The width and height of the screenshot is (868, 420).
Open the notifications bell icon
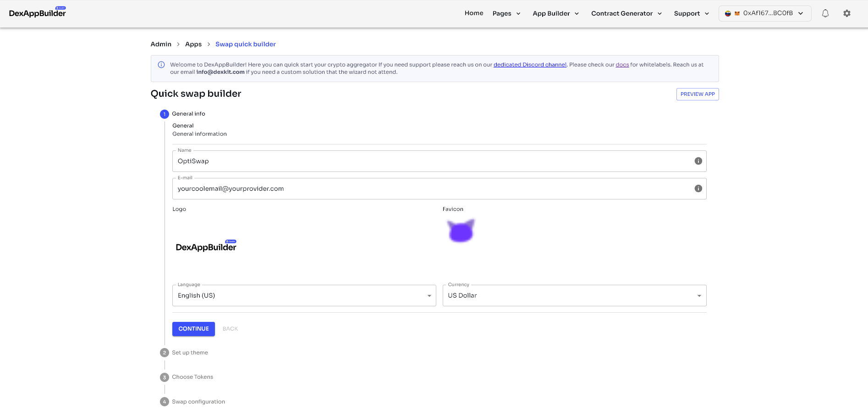pyautogui.click(x=825, y=13)
